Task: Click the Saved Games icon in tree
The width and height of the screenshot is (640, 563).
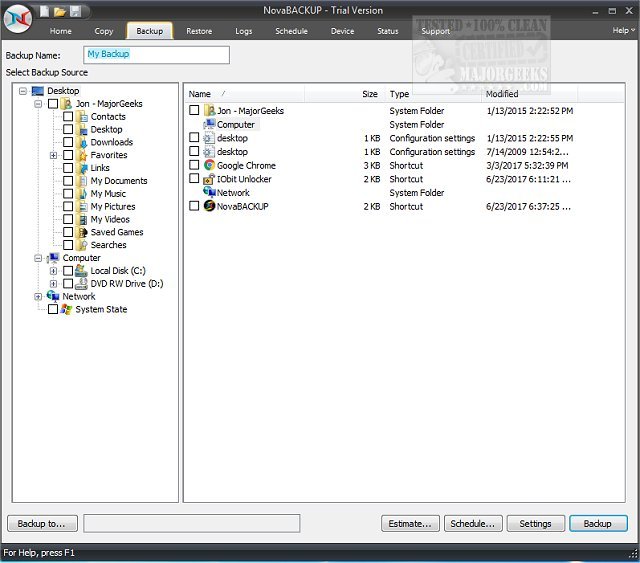Action: 82,232
